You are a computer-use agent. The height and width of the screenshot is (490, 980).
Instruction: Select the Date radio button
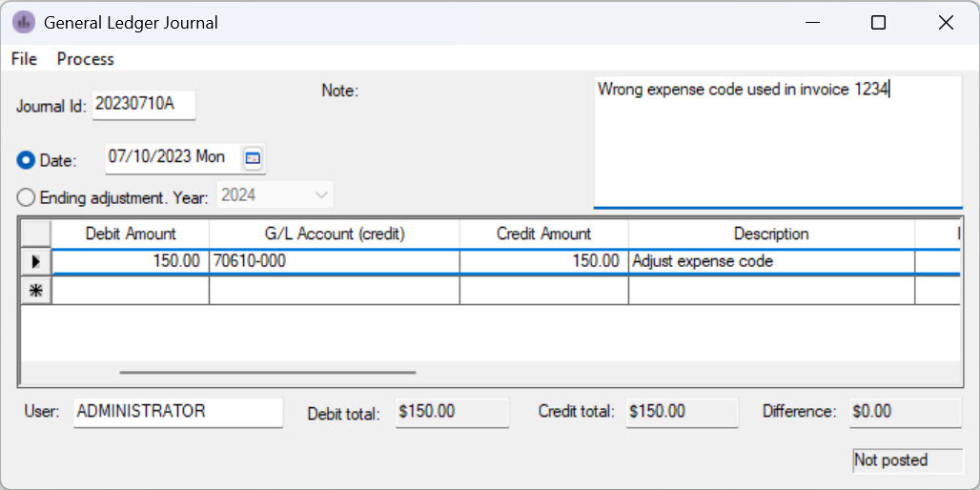tap(26, 160)
